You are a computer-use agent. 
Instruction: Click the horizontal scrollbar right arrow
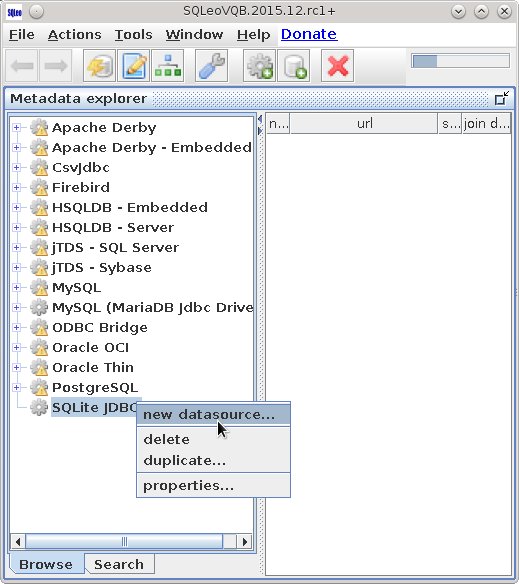tap(244, 542)
